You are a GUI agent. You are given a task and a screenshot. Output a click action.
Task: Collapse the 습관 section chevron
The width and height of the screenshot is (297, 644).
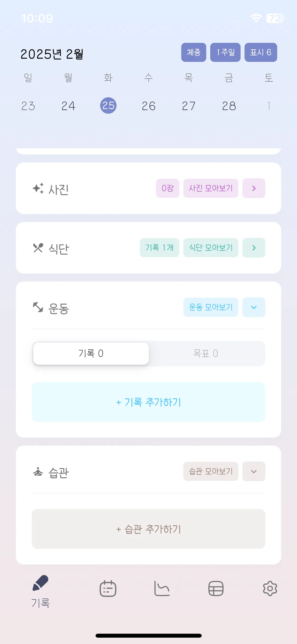tap(254, 471)
